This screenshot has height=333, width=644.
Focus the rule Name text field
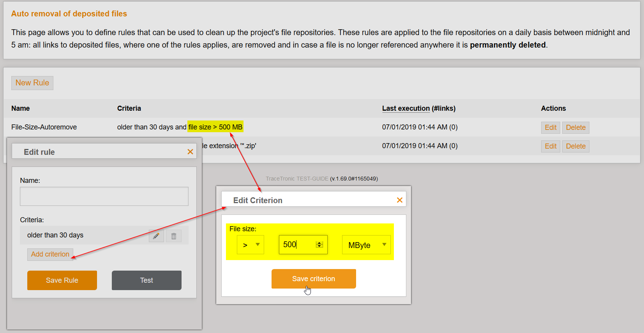pos(104,196)
